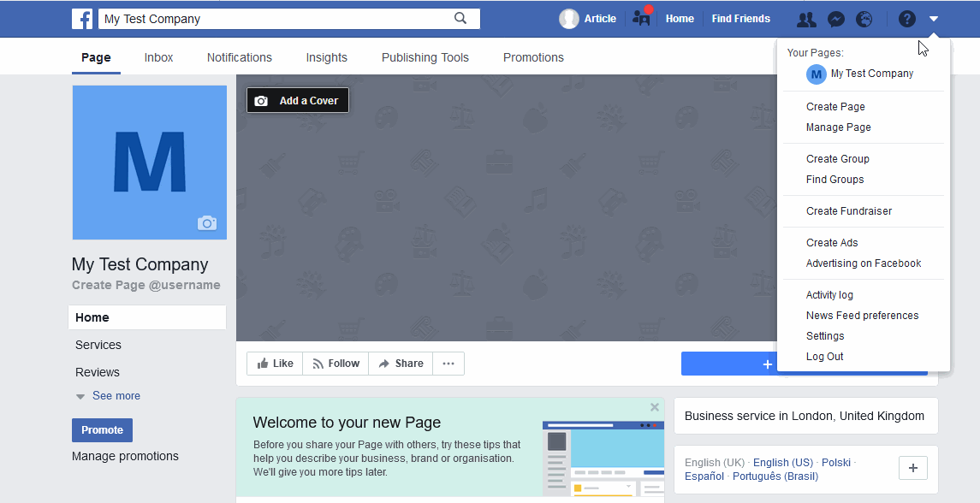Click the Follow button
Image resolution: width=980 pixels, height=503 pixels.
coord(336,364)
